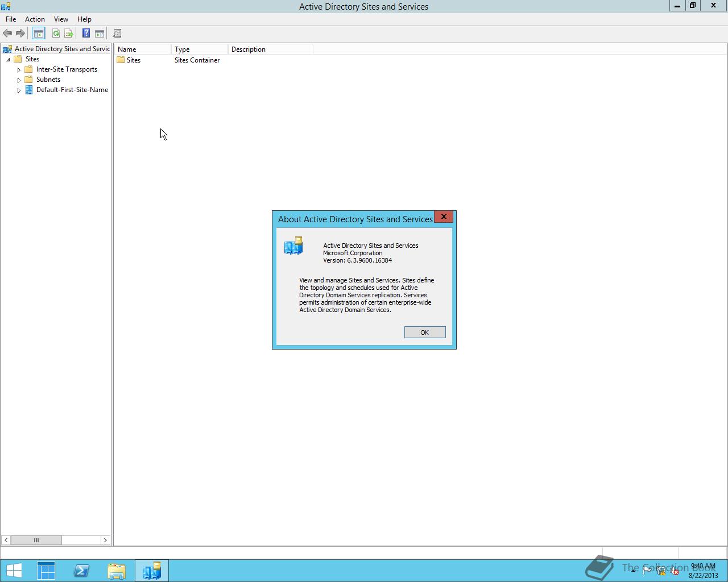Collapse the Sites tree node

coord(8,59)
